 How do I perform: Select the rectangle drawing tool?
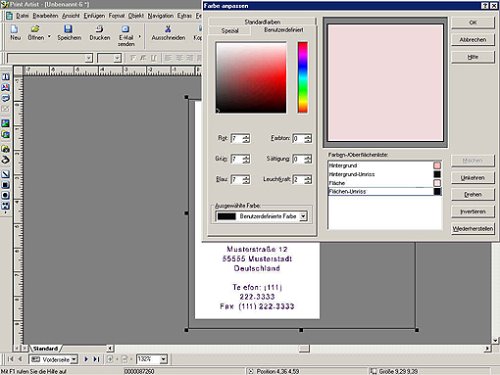coord(6,185)
